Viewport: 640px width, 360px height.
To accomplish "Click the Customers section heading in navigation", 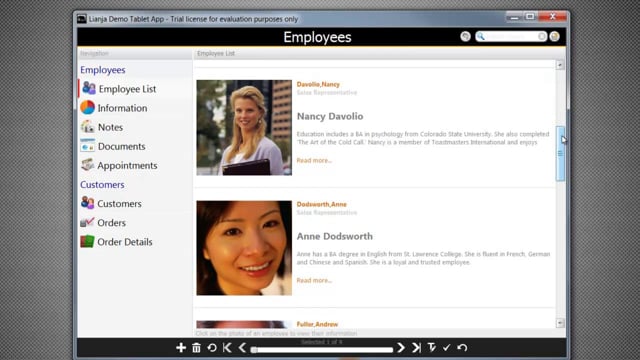I will [x=102, y=184].
